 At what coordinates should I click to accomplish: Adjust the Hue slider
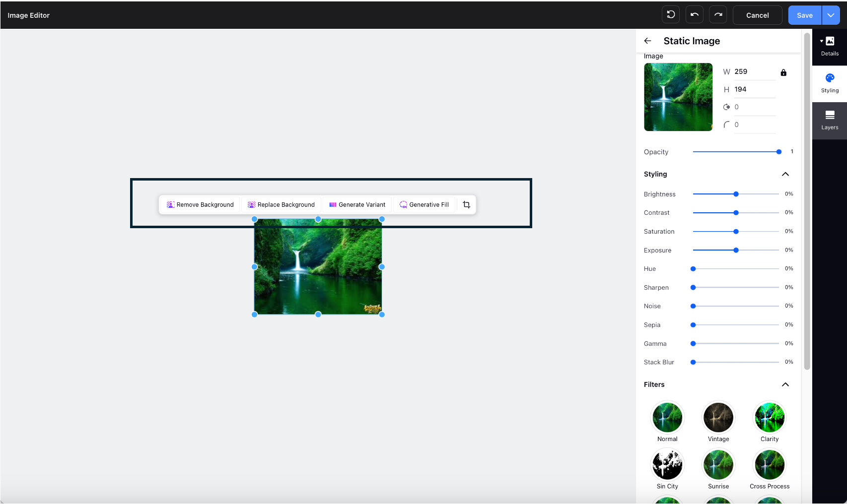coord(736,269)
